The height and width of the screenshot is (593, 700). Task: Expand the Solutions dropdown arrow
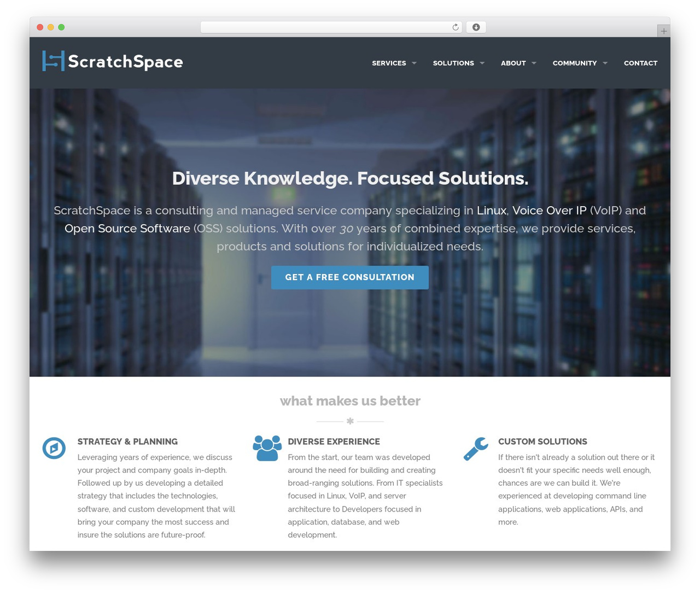coord(482,63)
